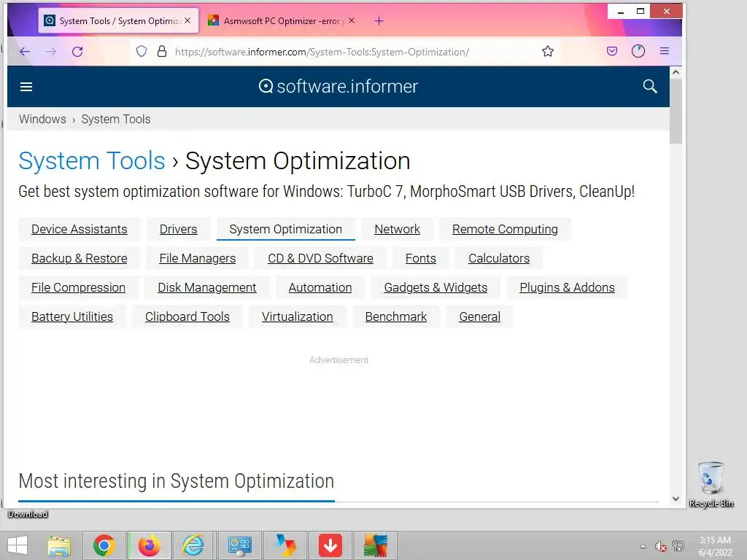Open the Battery Utilities category
Screen dimensions: 747x560
click(72, 316)
